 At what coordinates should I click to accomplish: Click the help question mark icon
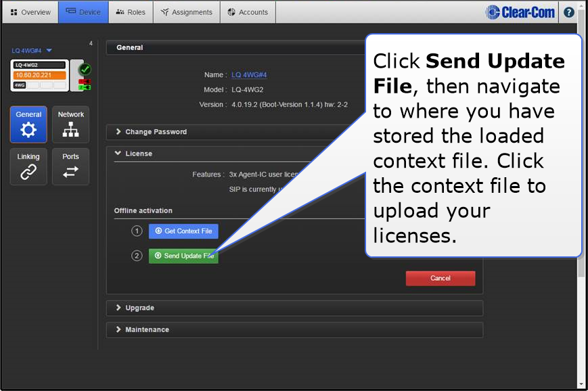569,12
